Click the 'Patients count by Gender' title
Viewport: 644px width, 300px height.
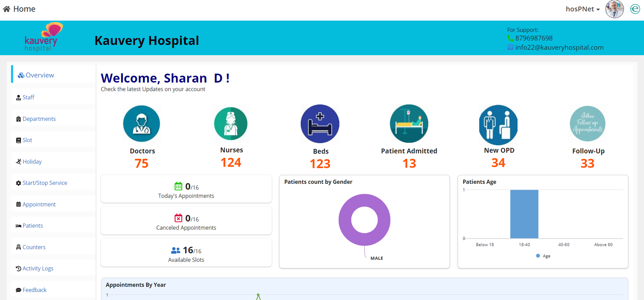[318, 182]
